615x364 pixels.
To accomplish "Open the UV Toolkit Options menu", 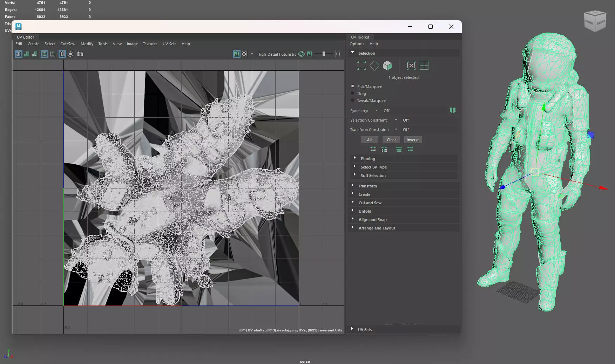I will tap(357, 44).
